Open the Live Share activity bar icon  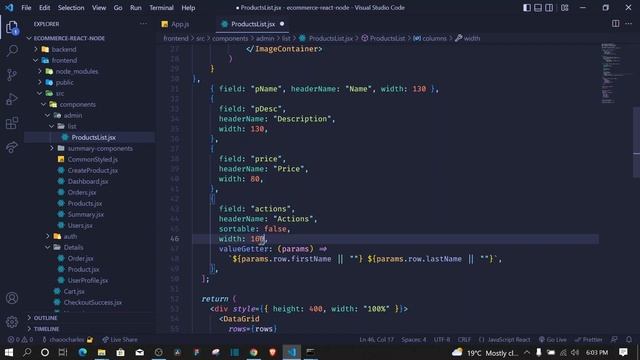[12, 147]
